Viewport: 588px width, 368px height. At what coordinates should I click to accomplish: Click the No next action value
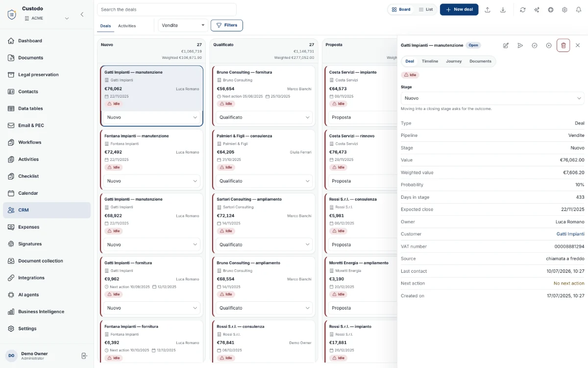[569, 283]
